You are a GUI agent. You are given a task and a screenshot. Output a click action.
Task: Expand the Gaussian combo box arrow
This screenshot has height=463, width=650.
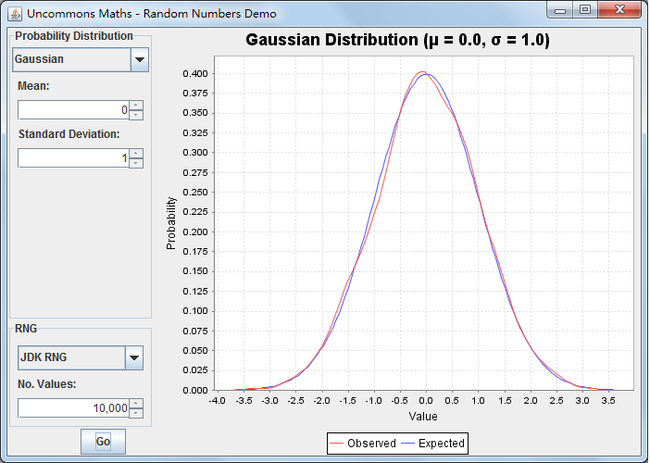point(140,59)
